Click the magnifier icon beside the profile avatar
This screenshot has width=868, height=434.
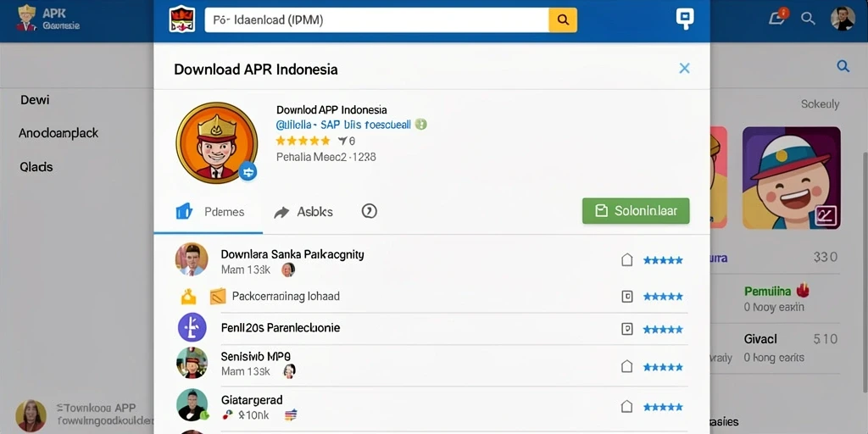click(808, 19)
